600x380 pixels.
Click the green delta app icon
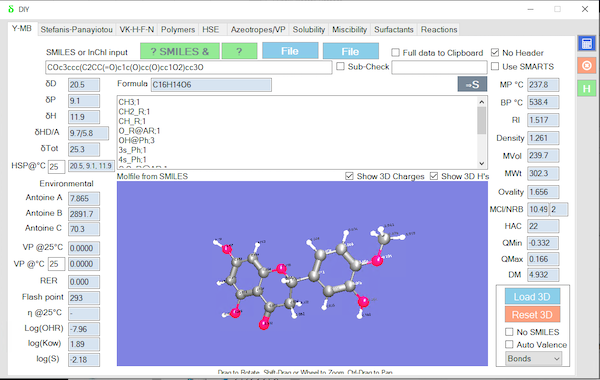click(11, 9)
